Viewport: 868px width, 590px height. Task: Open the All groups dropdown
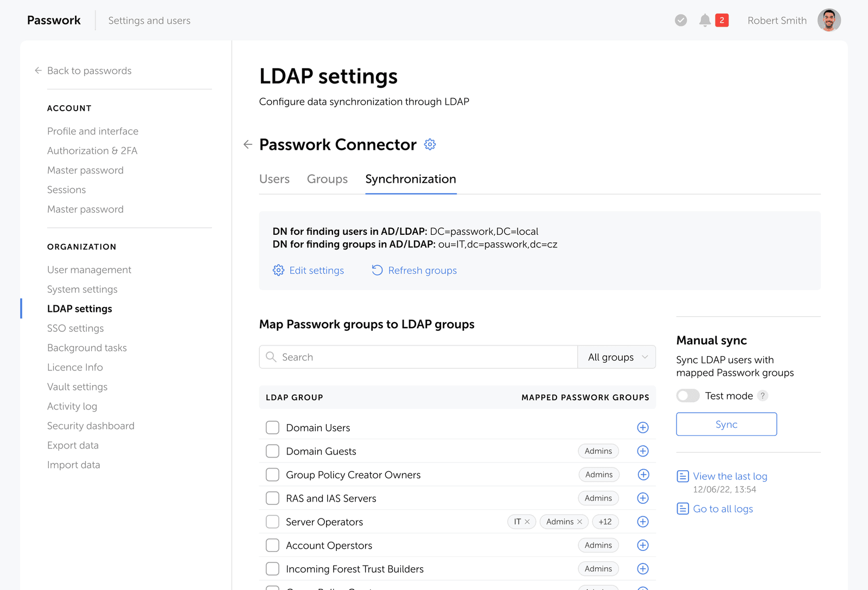point(617,357)
